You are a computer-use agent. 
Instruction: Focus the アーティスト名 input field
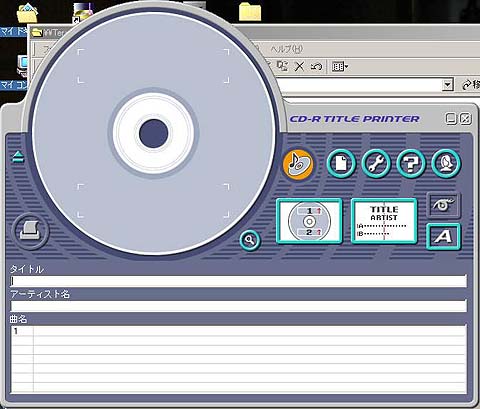(239, 306)
